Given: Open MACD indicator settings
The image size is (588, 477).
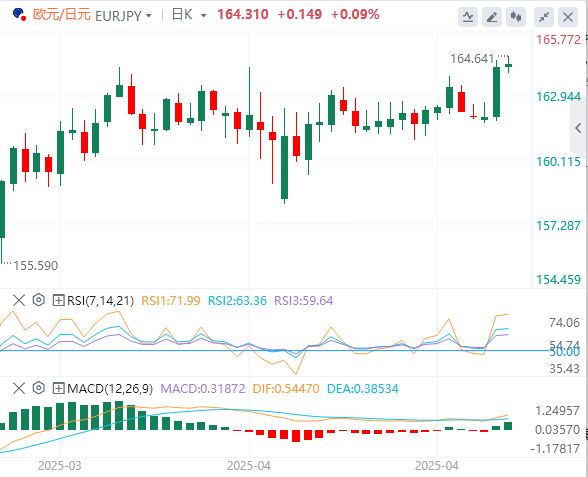Looking at the screenshot, I should 39,388.
